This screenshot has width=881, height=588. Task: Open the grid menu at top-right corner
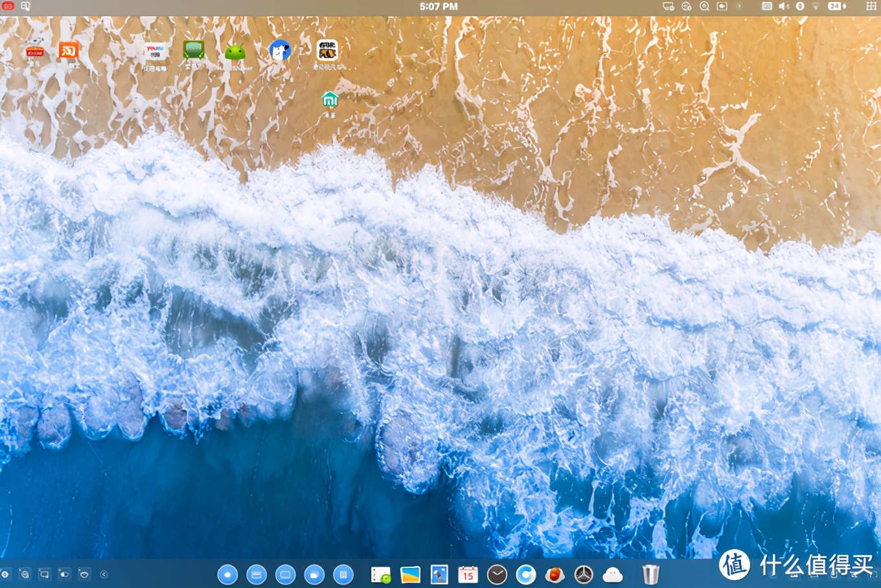click(871, 6)
